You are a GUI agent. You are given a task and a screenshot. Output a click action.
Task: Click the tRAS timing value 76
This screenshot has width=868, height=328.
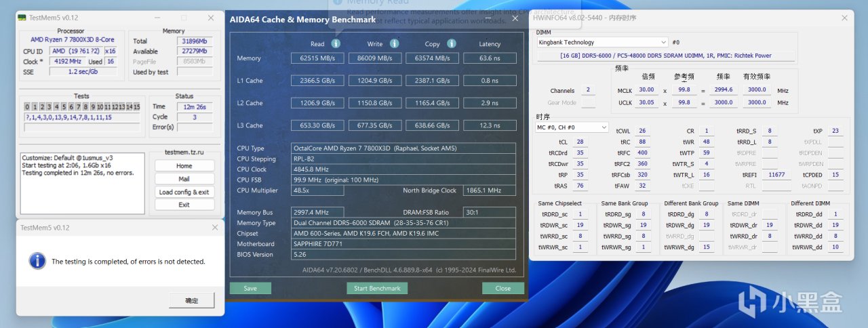pos(580,186)
